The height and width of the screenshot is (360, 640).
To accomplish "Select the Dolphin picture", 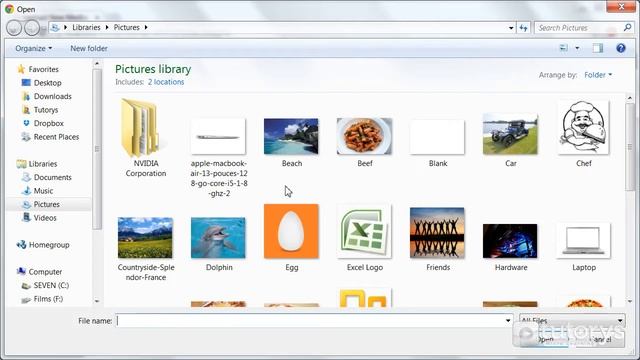I will 218,244.
